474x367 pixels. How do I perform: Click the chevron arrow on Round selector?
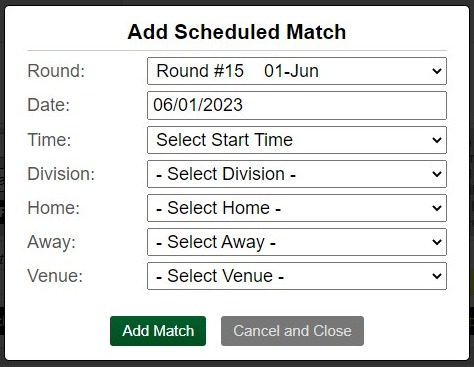[437, 71]
